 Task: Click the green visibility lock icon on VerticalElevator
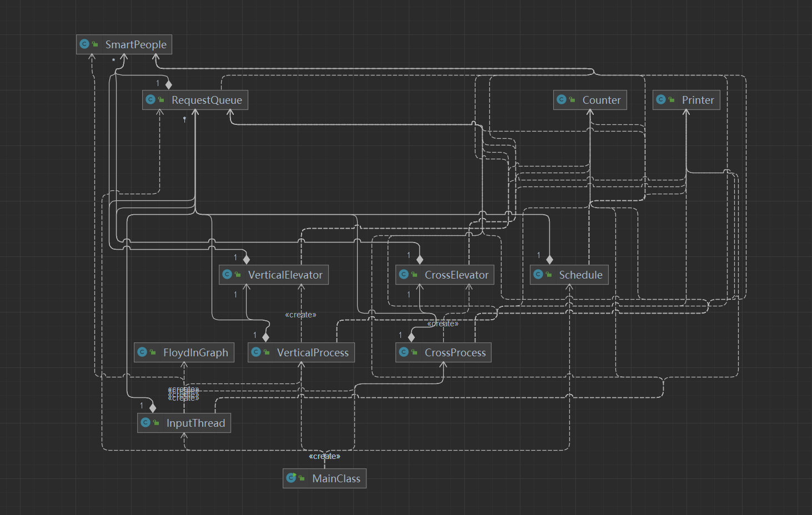click(238, 274)
